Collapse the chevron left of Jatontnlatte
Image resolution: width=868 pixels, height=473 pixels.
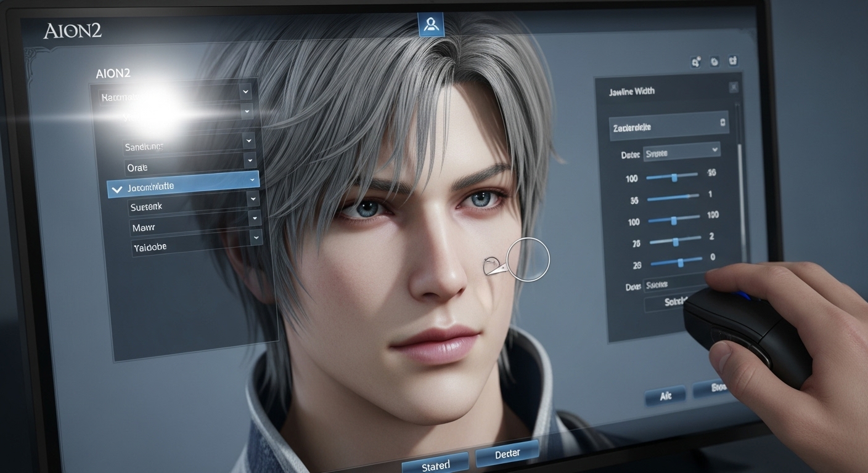117,188
